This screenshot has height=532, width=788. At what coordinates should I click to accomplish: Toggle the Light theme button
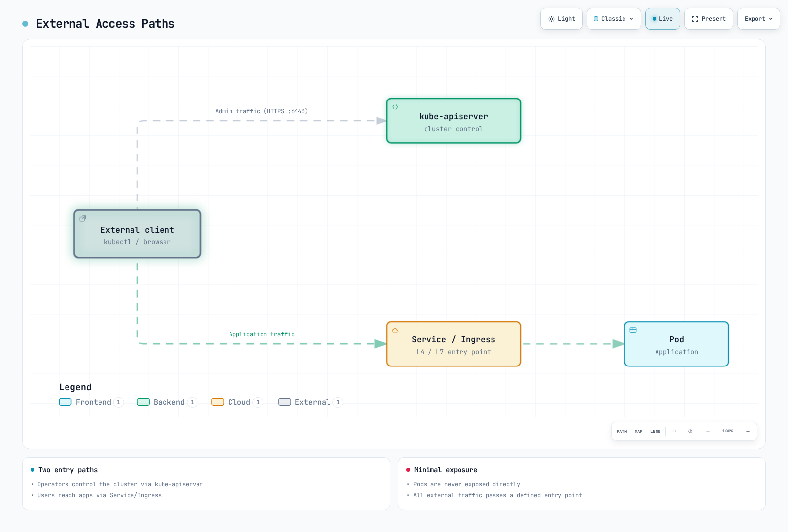(x=561, y=19)
